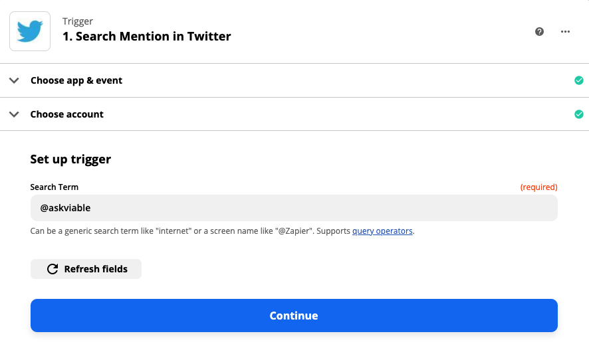Click the green checkmark beside Choose app & event
The height and width of the screenshot is (364, 589).
tap(579, 80)
